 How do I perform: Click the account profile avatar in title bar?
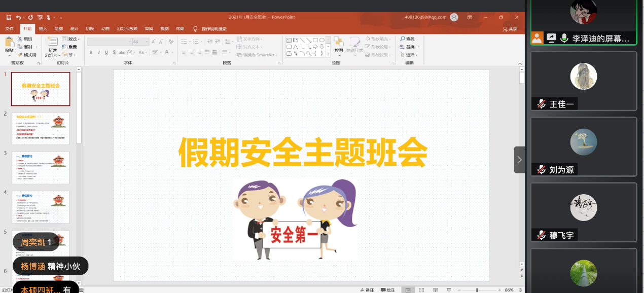tap(454, 17)
